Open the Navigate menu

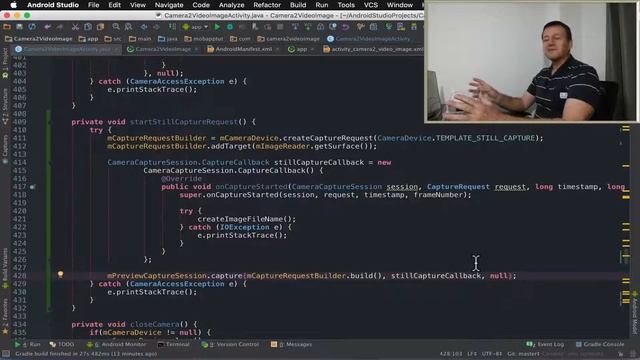point(169,5)
